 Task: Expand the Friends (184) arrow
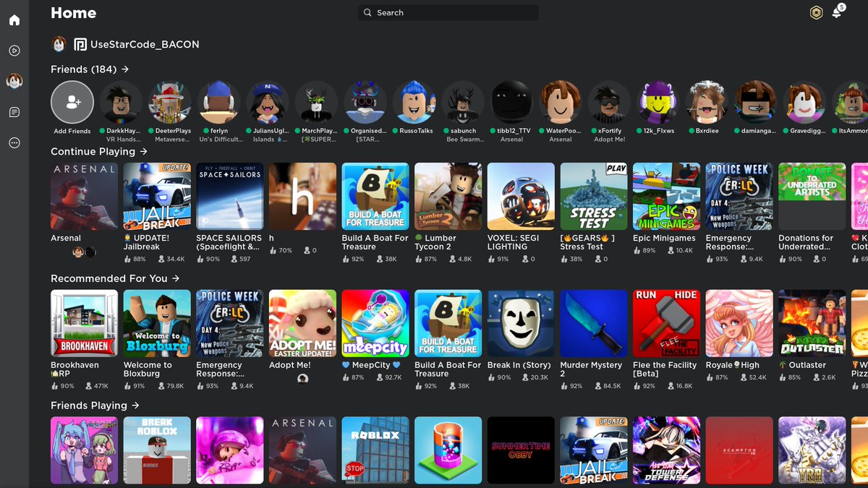pyautogui.click(x=125, y=69)
